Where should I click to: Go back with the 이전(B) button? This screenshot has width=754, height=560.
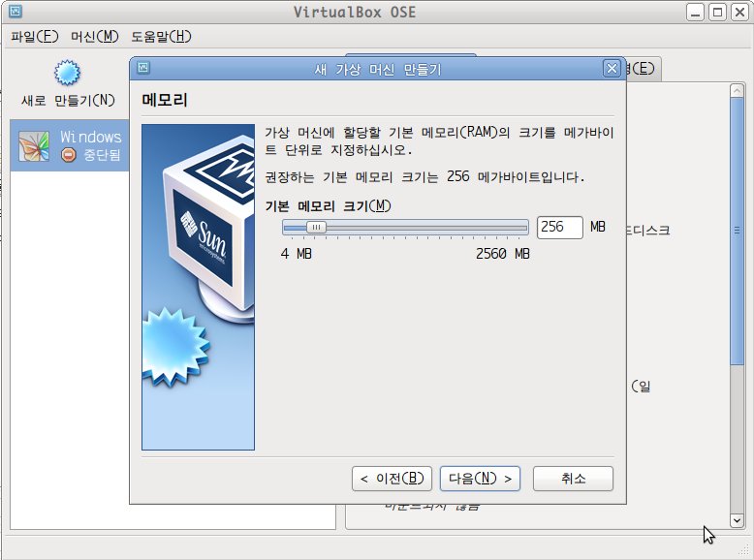[x=392, y=479]
